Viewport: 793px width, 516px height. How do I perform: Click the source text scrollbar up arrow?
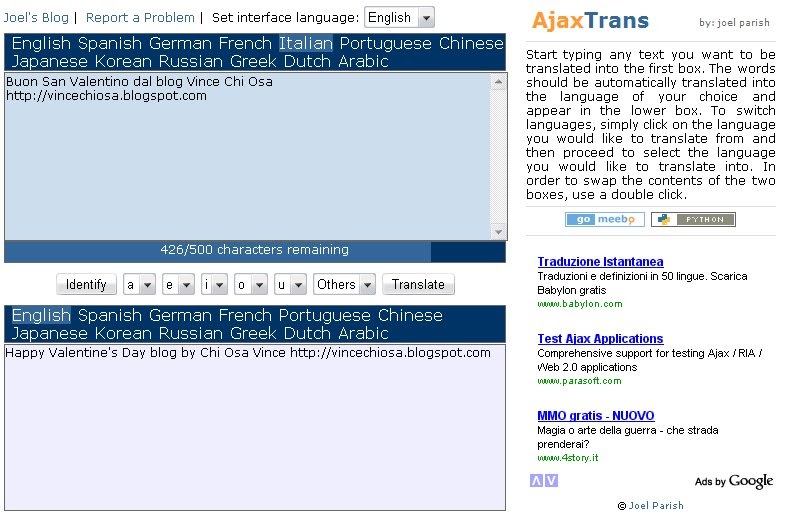point(498,81)
